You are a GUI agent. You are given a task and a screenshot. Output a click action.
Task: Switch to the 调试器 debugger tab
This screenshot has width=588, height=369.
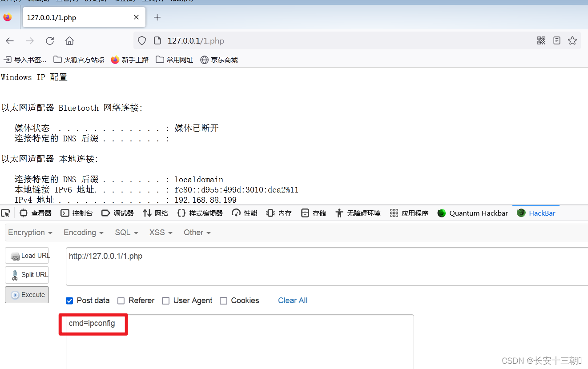(117, 213)
